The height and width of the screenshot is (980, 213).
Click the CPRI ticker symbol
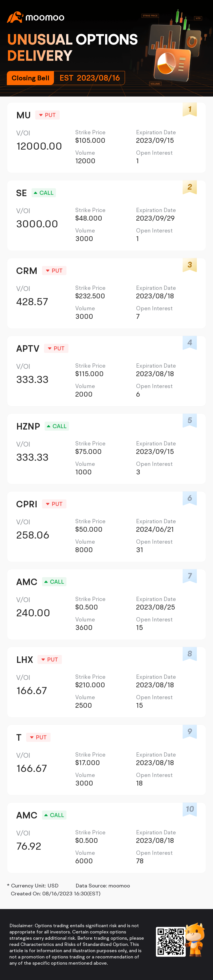(x=27, y=504)
